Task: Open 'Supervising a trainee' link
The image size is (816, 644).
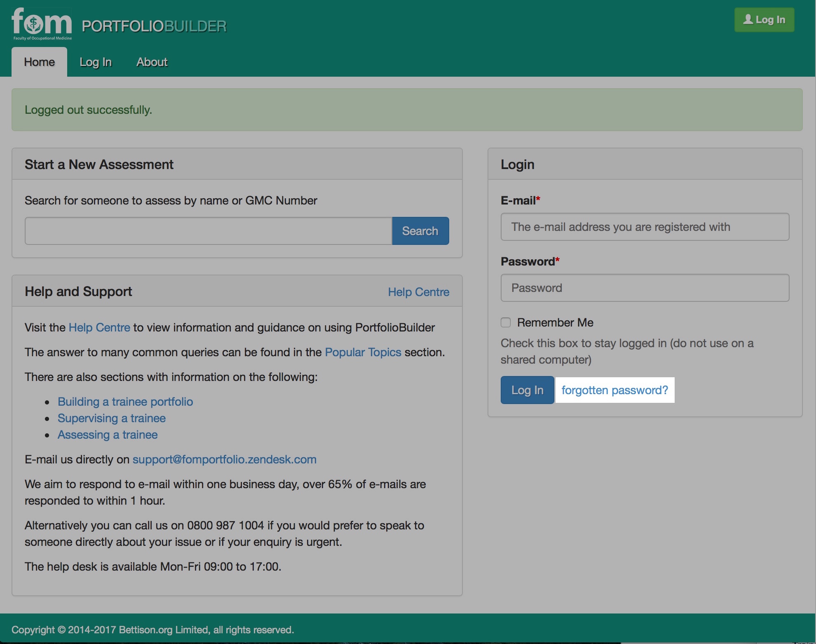Action: click(x=112, y=418)
